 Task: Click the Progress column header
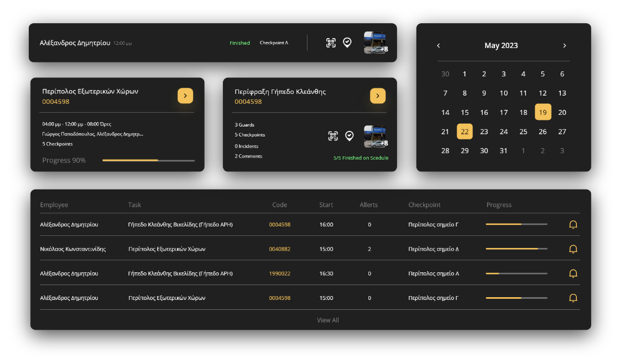coord(499,205)
